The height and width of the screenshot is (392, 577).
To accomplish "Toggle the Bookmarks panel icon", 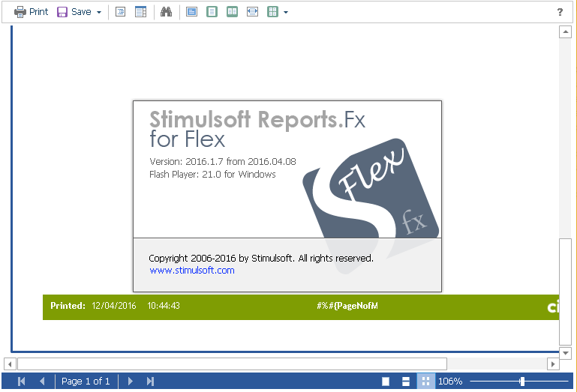I will (x=120, y=12).
